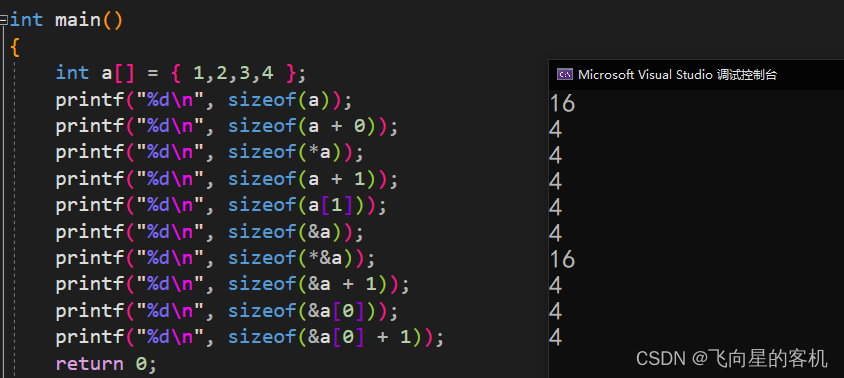Image resolution: width=844 pixels, height=378 pixels.
Task: Click the second 16 output in the console
Action: point(562,260)
